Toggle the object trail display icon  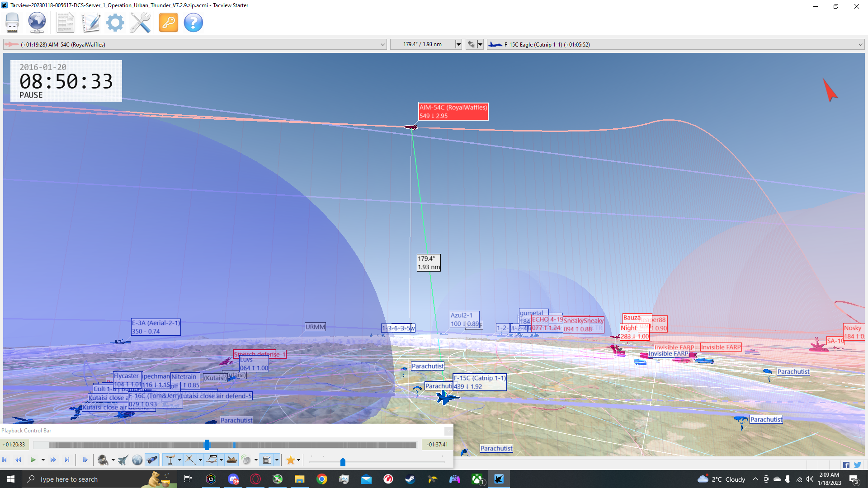click(x=190, y=460)
